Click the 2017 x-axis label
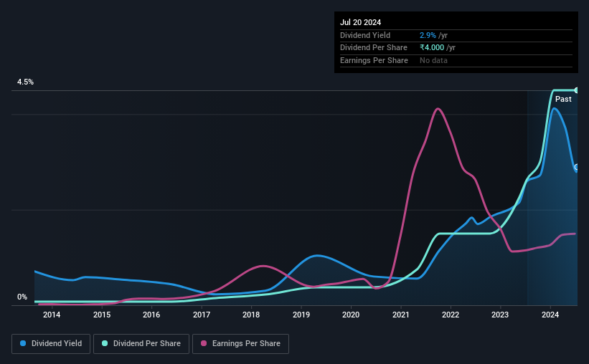 click(202, 315)
